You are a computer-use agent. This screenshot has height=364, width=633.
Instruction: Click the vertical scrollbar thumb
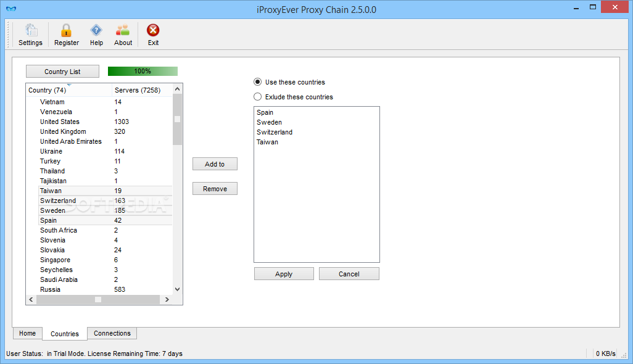pos(177,120)
